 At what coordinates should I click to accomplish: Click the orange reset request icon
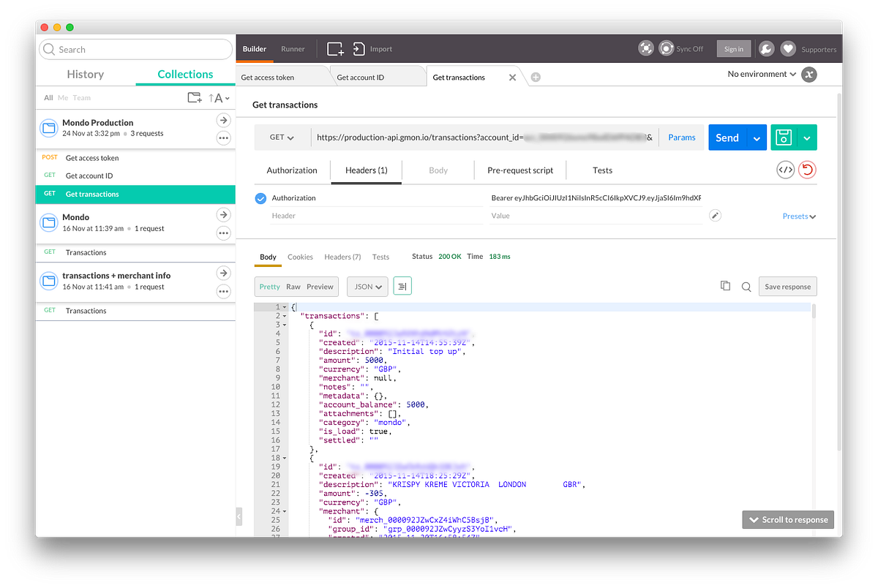(x=807, y=170)
